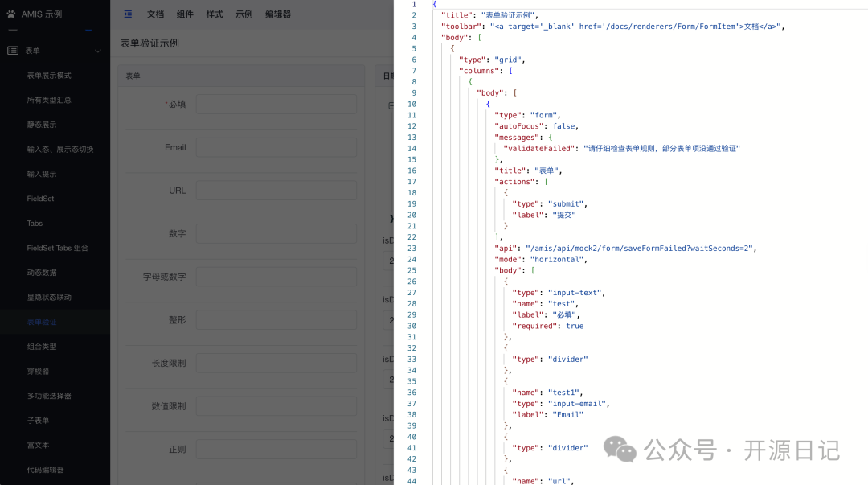Click the AMIS paw logo icon
Image resolution: width=868 pixels, height=485 pixels.
pos(11,14)
